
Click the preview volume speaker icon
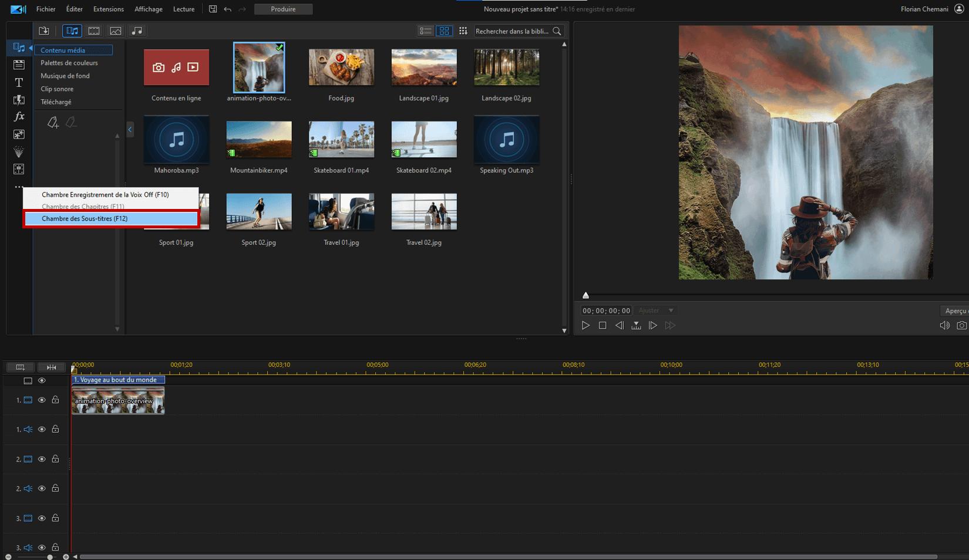pyautogui.click(x=944, y=325)
